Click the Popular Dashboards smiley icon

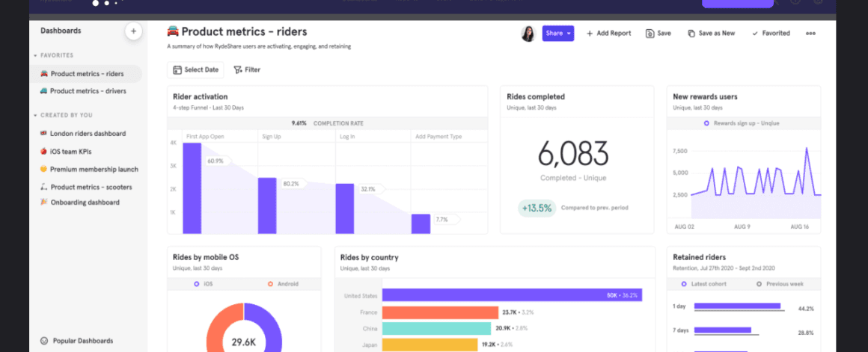click(44, 341)
